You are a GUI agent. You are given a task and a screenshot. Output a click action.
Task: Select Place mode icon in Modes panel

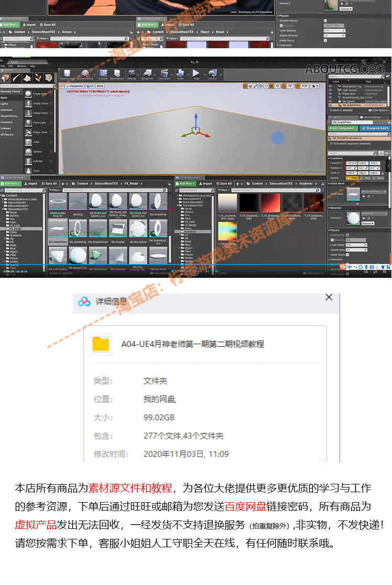tap(6, 78)
